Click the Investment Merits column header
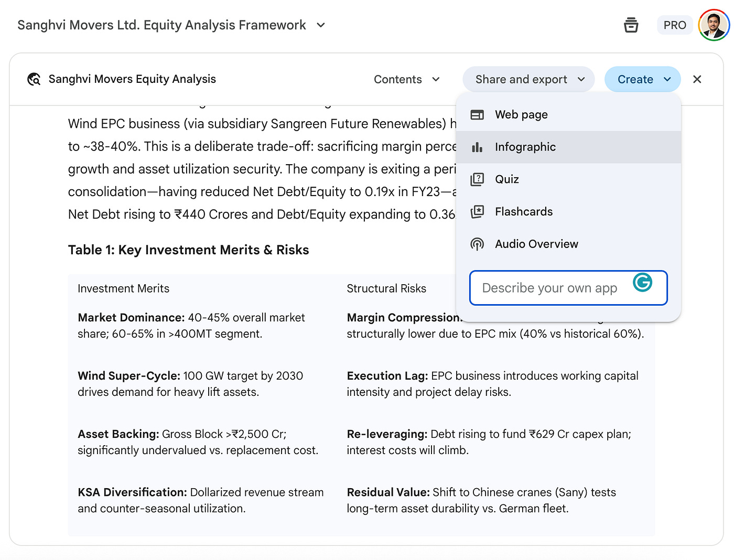 pyautogui.click(x=123, y=288)
